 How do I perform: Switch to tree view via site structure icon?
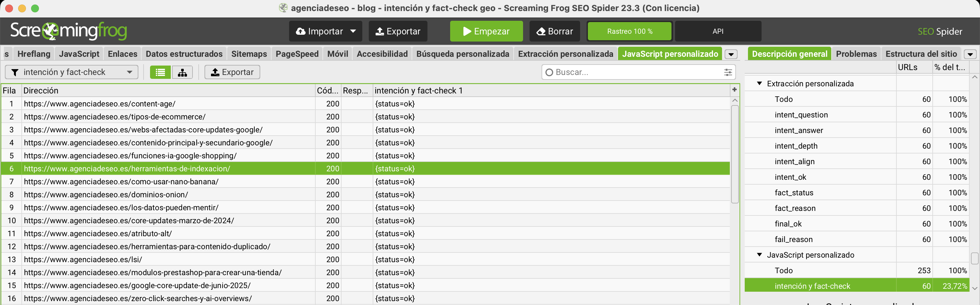coord(182,72)
